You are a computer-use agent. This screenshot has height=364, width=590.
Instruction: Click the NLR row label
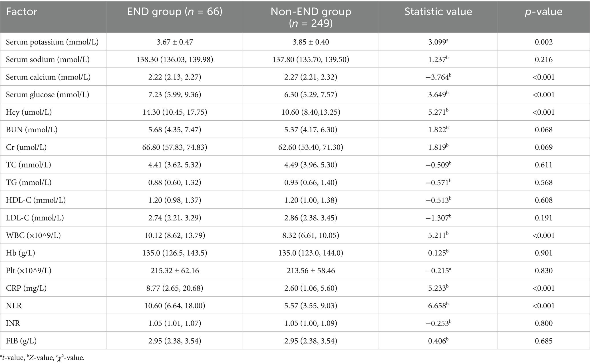tap(14, 306)
